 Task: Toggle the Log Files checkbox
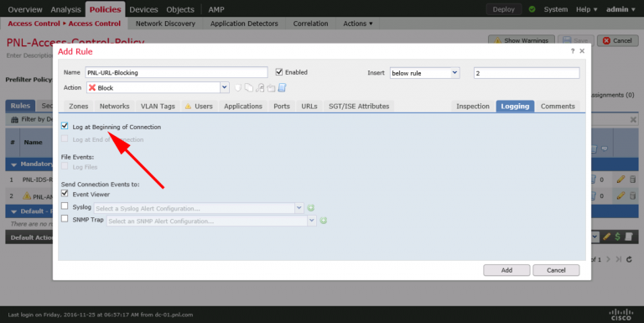click(x=65, y=166)
